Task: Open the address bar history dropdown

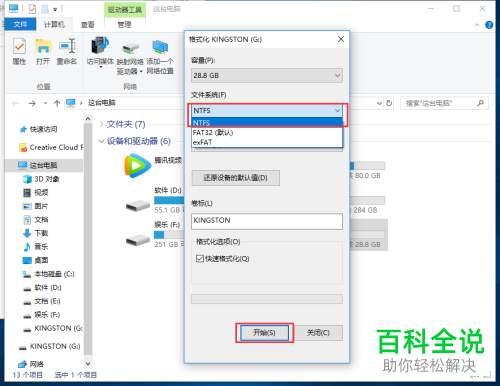Action: pos(379,103)
